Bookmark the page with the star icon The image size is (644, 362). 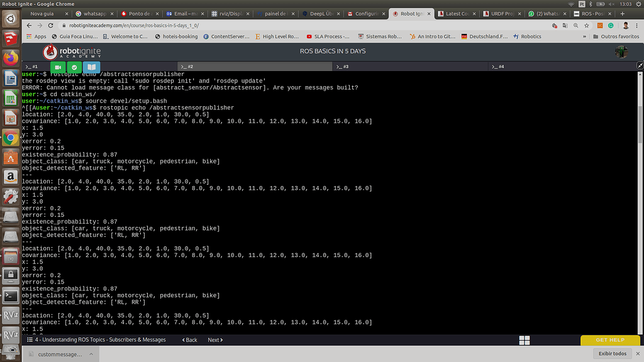coord(587,26)
